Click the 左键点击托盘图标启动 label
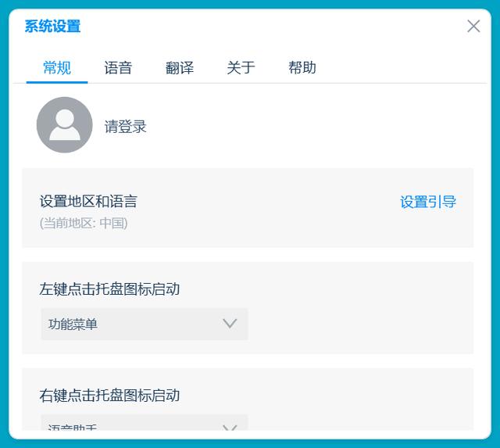This screenshot has width=500, height=448. tap(109, 289)
